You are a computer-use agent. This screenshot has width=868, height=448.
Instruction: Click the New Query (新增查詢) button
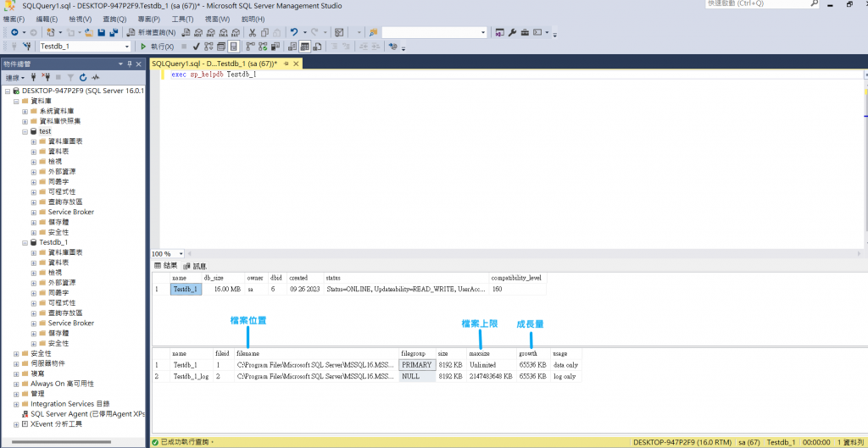[151, 33]
